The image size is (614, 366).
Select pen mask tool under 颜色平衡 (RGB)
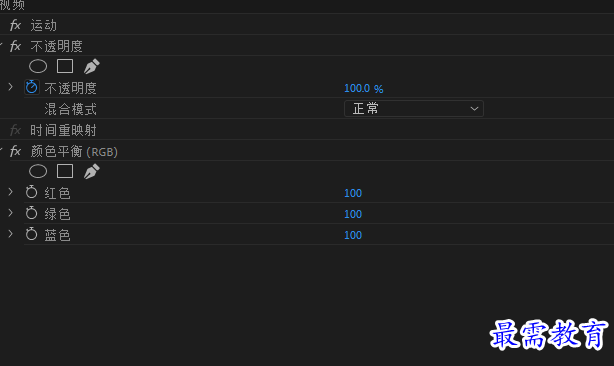92,171
